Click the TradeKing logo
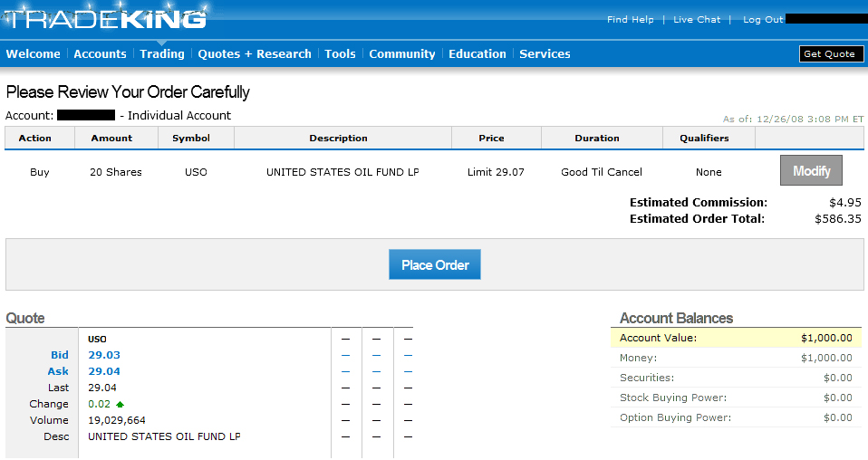The image size is (868, 460). point(105,17)
